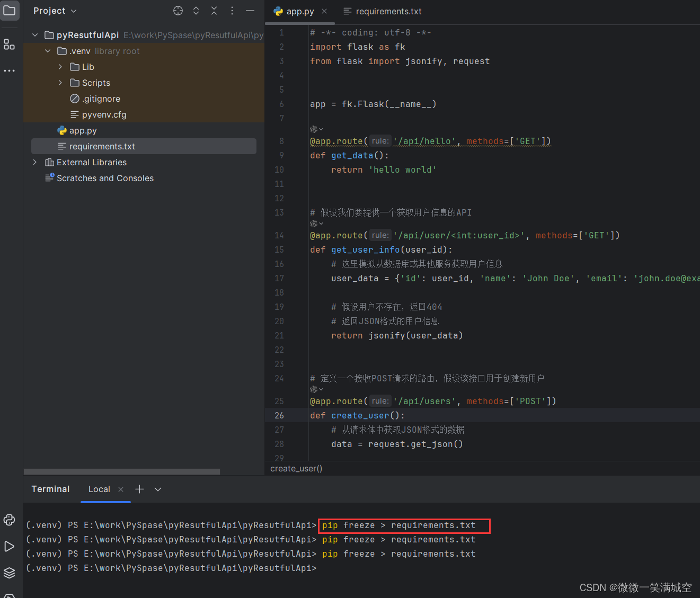Image resolution: width=700 pixels, height=598 pixels.
Task: Click the Terminal panel title
Action: [x=50, y=489]
